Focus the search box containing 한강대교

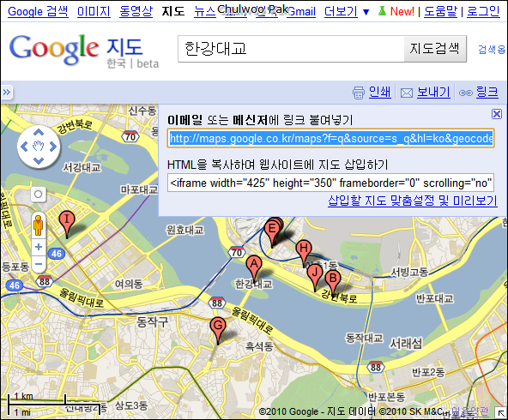click(291, 49)
